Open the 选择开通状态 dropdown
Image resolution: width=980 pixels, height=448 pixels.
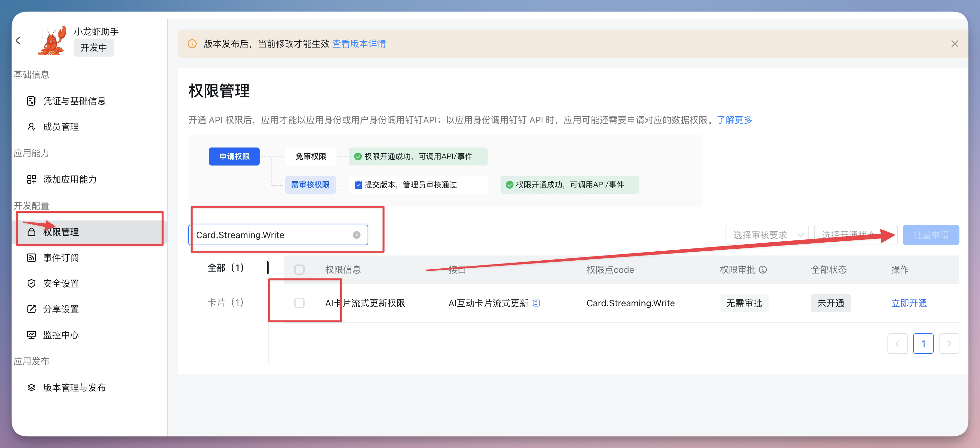coord(856,235)
